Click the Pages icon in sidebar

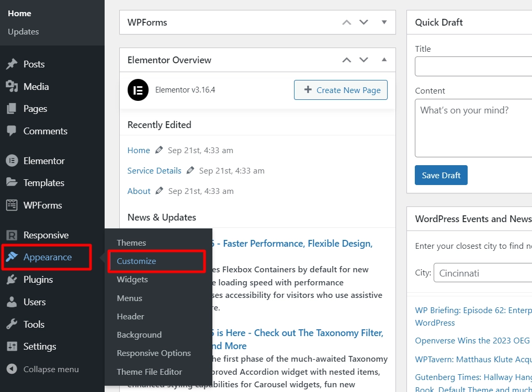(12, 109)
